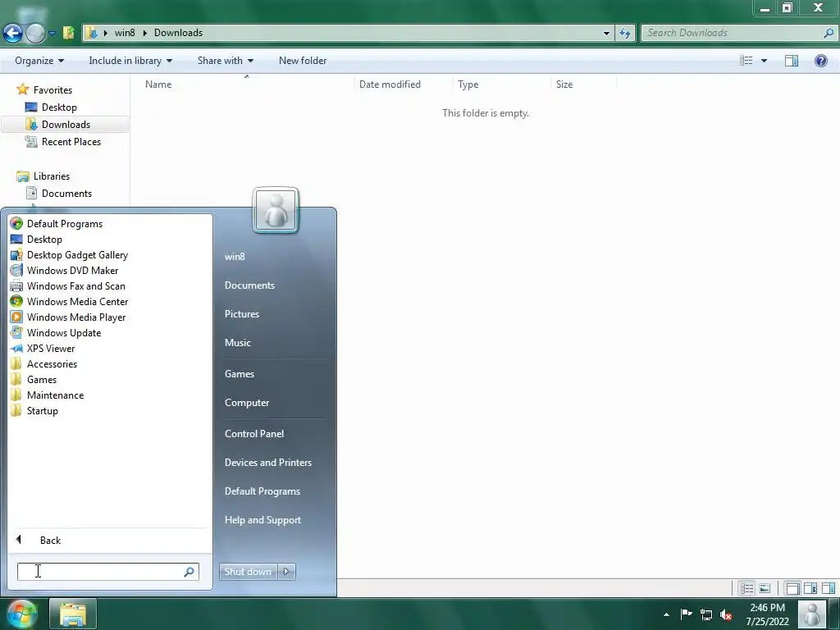The image size is (840, 630).
Task: Select Desktop under Favorites
Action: pos(59,107)
